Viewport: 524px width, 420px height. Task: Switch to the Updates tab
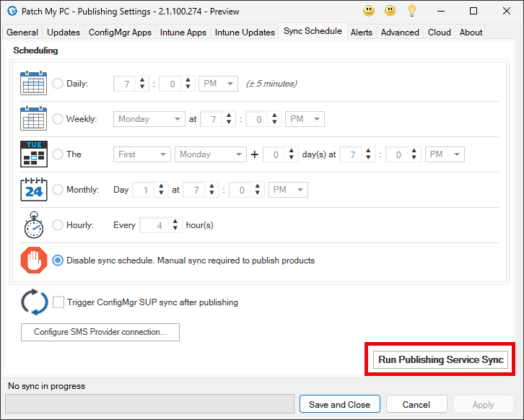point(64,32)
